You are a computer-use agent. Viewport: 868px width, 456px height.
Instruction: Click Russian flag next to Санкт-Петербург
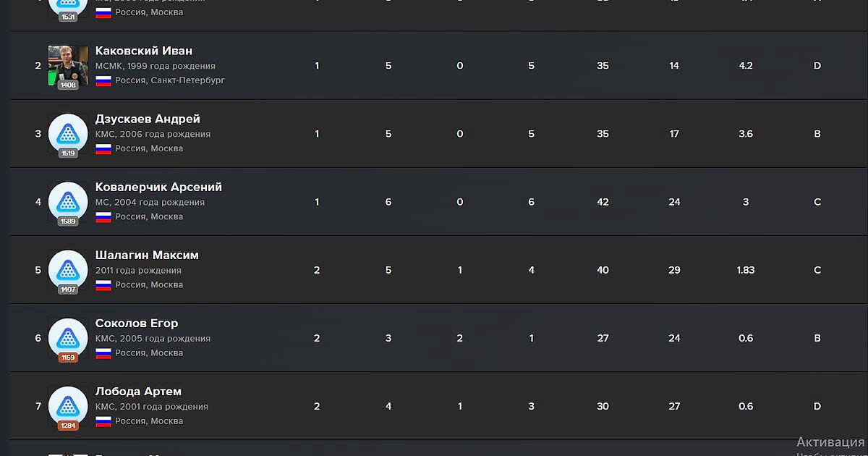[103, 80]
